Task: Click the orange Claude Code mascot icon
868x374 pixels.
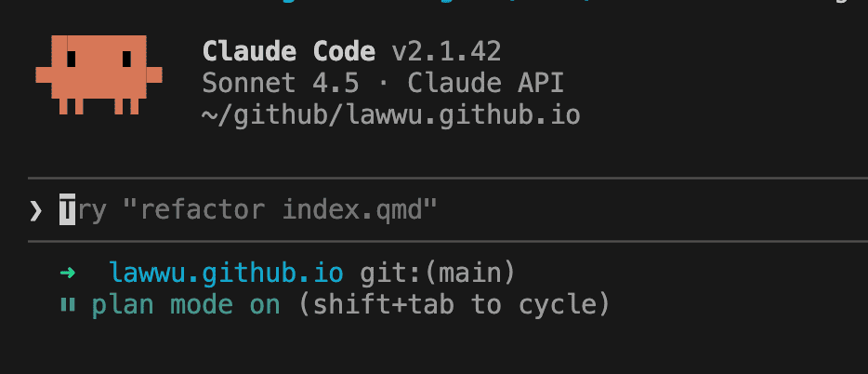Action: 99,74
